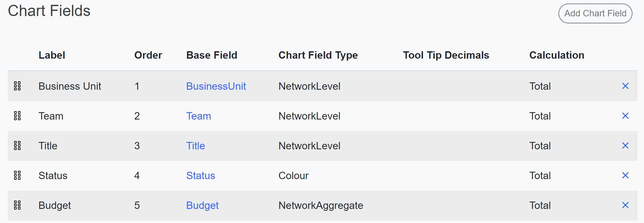
Task: Click order number 2 in Team row
Action: (137, 116)
